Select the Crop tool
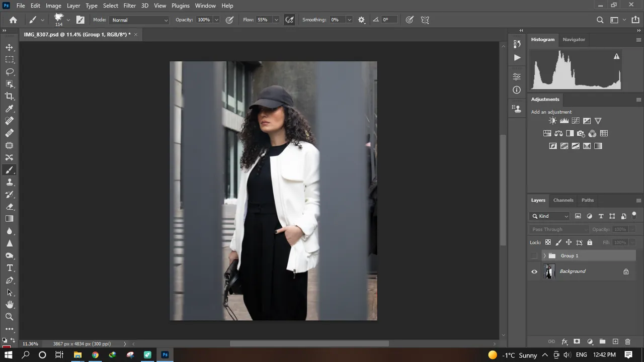The image size is (644, 362). pos(10,96)
